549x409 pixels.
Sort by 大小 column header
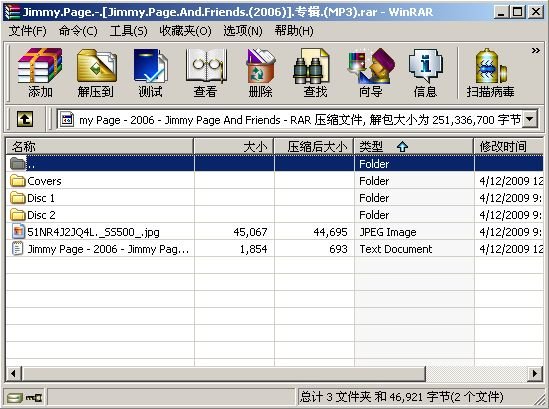(x=234, y=146)
